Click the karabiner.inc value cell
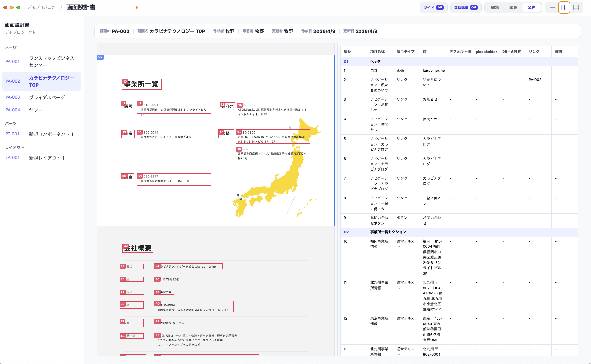The image size is (591, 364). 434,71
